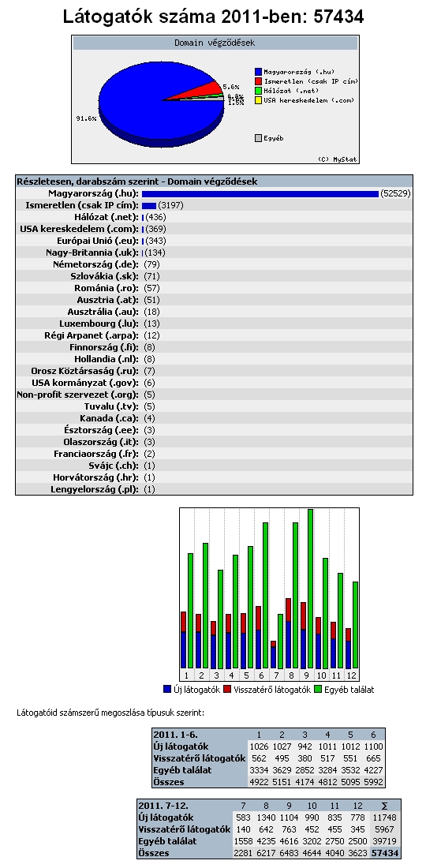Click the blue Magyarország (.hu) legend swatch

tap(258, 72)
